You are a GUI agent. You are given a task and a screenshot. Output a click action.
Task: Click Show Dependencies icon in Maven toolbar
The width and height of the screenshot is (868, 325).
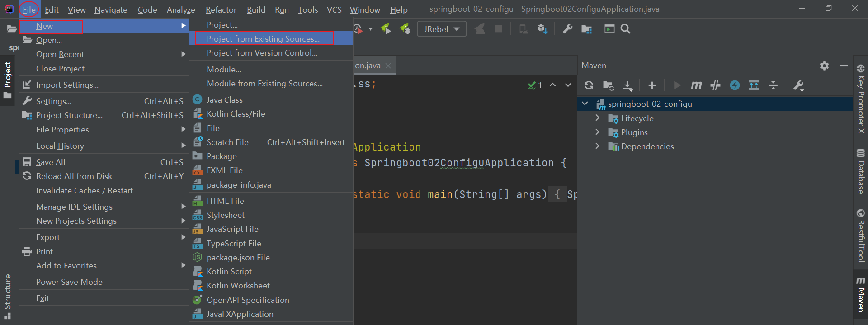click(754, 85)
